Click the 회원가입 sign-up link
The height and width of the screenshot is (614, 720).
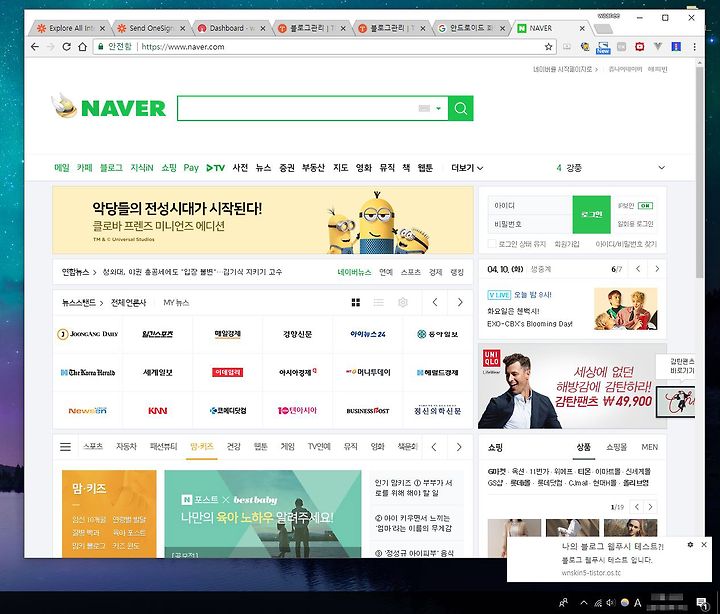(567, 244)
